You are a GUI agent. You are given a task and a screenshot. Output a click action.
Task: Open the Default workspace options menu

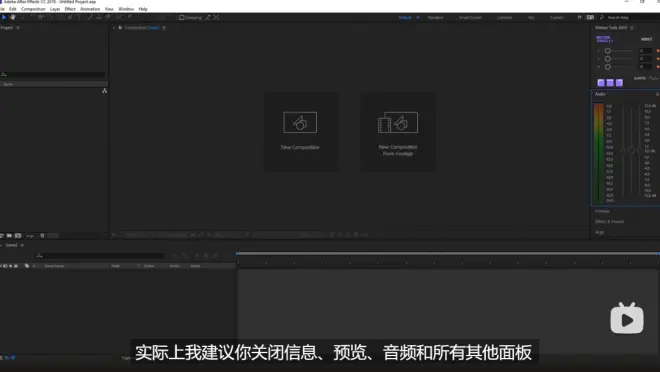click(418, 18)
